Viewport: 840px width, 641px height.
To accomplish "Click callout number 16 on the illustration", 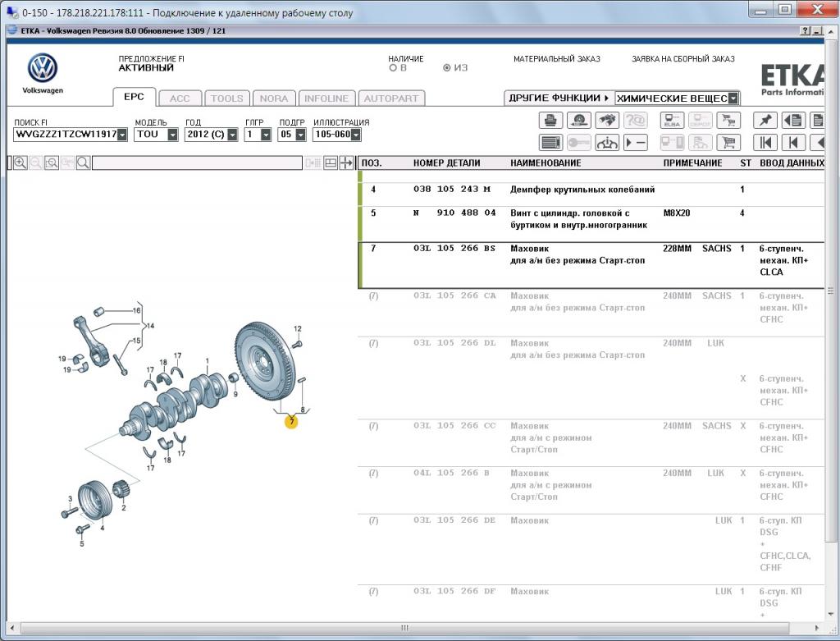I will [137, 310].
